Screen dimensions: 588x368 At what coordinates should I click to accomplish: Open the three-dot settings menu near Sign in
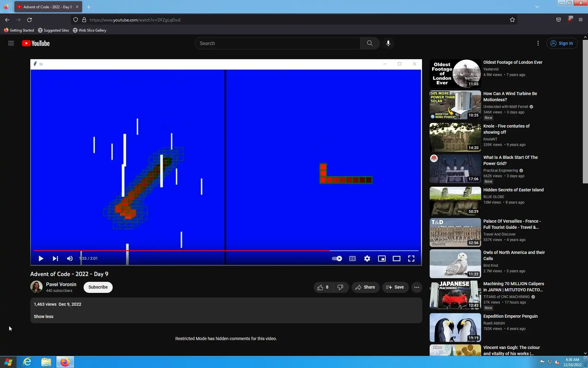(538, 43)
